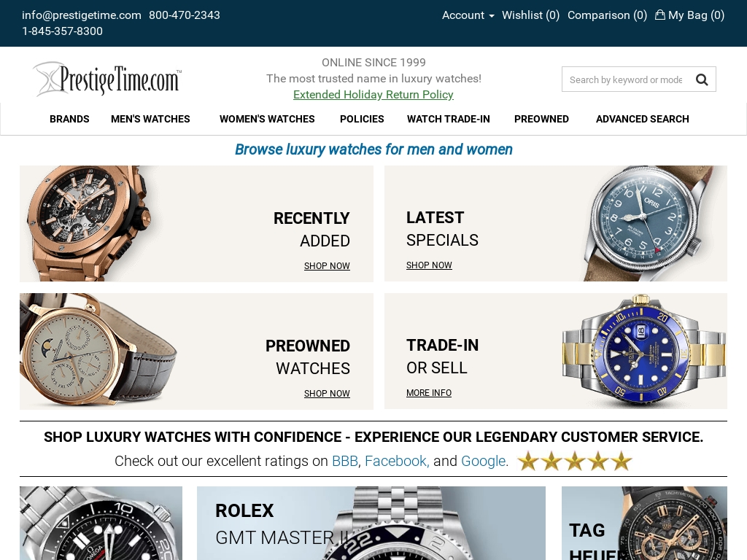Open the Women's Watches menu
Screen dimensions: 747x560
[267, 119]
